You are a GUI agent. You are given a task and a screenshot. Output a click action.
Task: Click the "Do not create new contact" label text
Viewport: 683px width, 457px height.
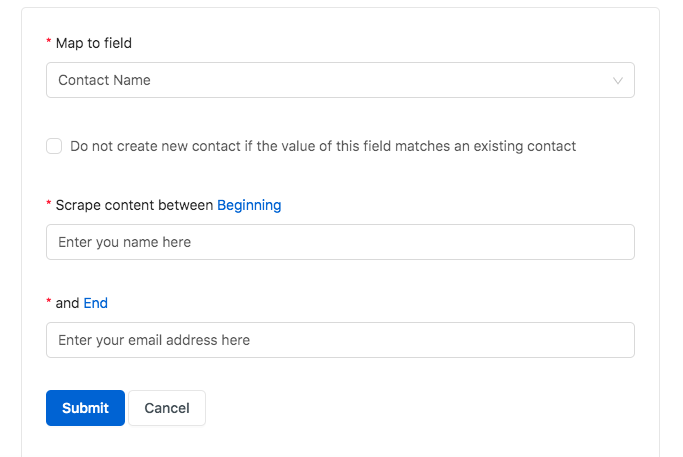coord(323,146)
